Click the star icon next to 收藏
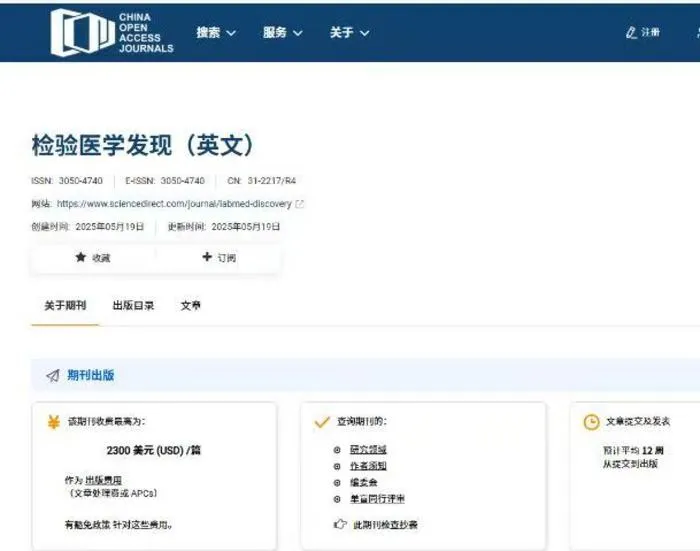 click(x=81, y=257)
